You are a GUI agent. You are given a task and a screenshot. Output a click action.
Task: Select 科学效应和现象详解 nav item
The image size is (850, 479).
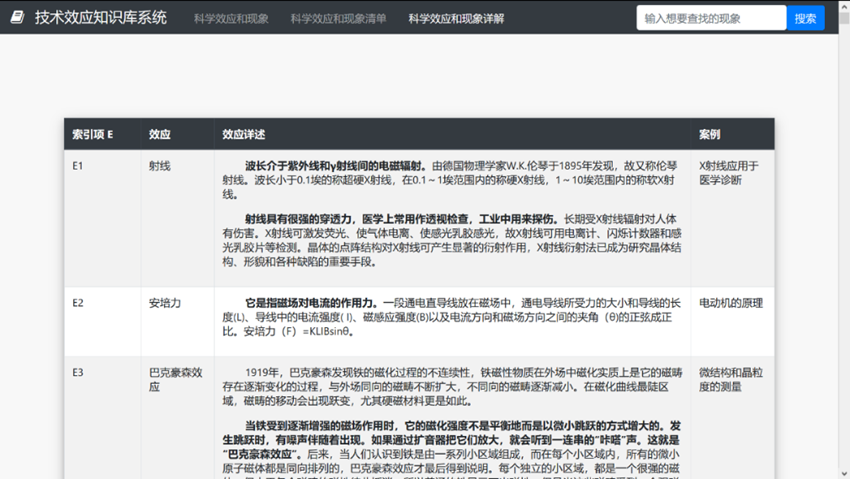(456, 18)
